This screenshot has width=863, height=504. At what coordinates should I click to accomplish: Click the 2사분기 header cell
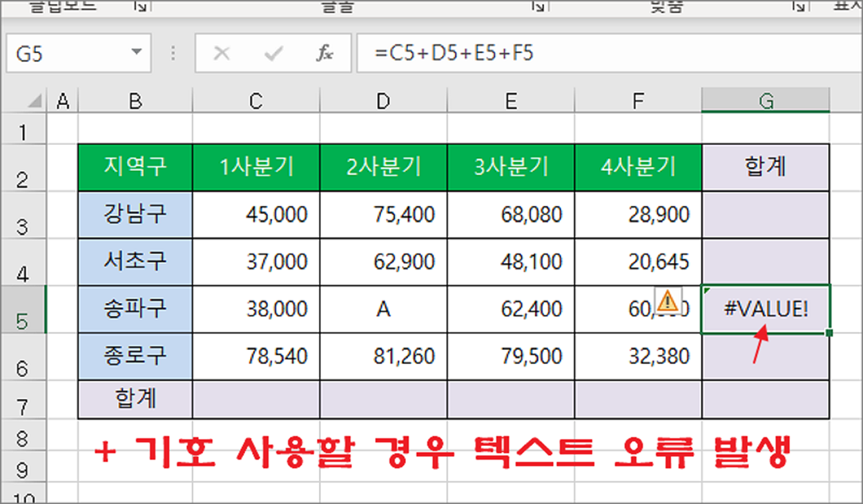pyautogui.click(x=383, y=168)
